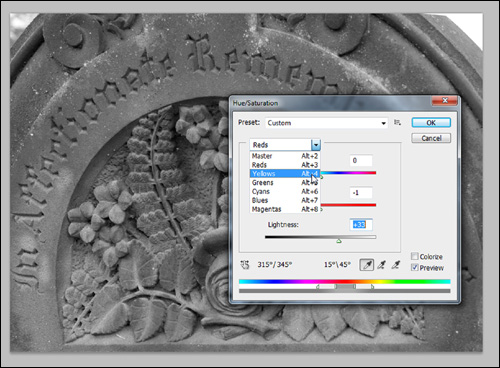
Task: Click the Cancel button
Action: click(x=431, y=138)
